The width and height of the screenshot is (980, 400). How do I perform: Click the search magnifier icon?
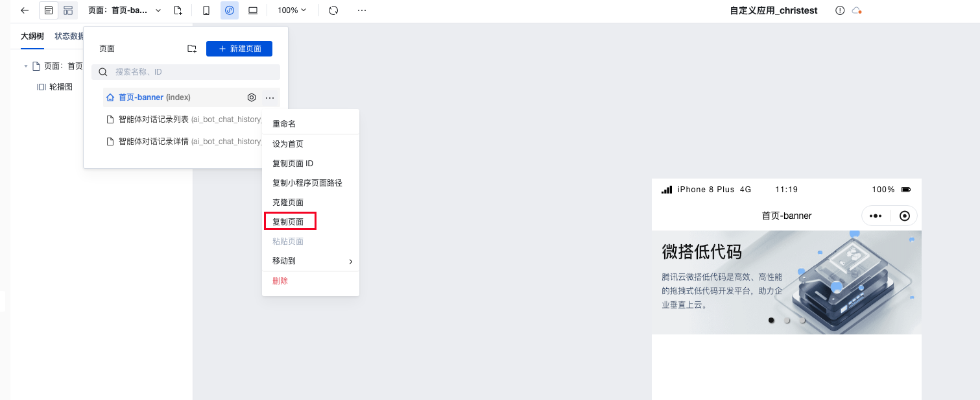tap(103, 72)
